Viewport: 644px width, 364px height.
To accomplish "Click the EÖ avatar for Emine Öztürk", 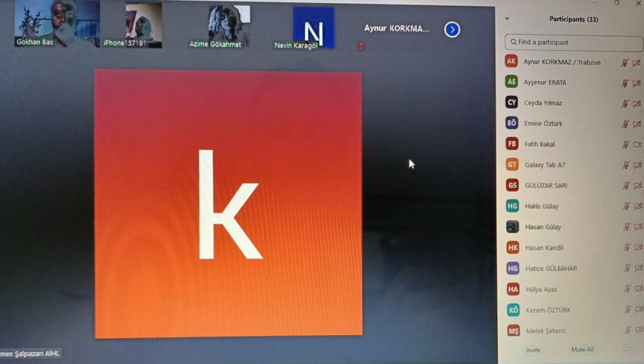I will [512, 123].
